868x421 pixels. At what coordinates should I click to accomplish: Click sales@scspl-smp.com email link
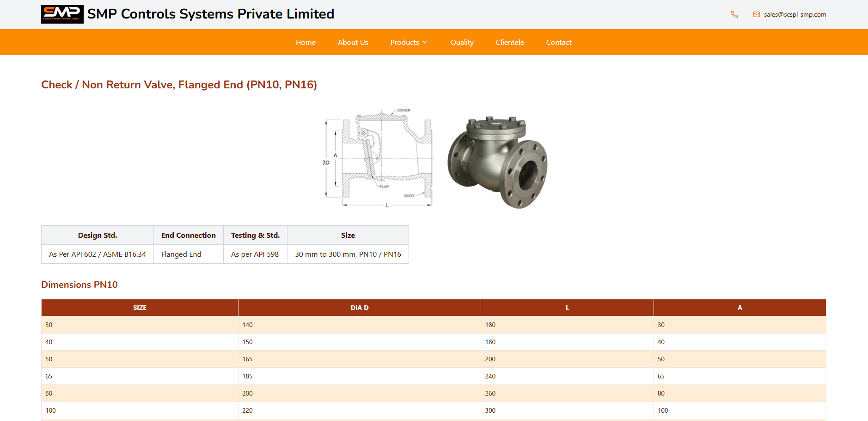(795, 14)
